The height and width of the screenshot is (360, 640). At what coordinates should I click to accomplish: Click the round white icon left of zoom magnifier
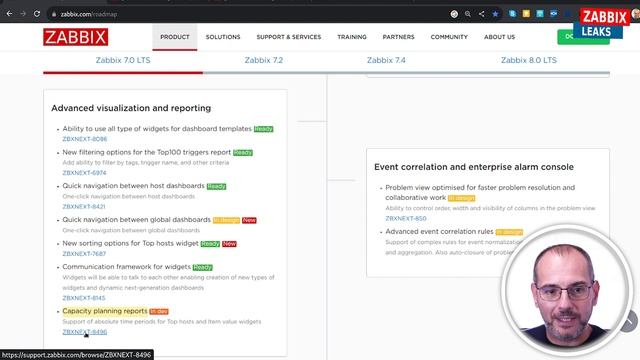[x=454, y=14]
